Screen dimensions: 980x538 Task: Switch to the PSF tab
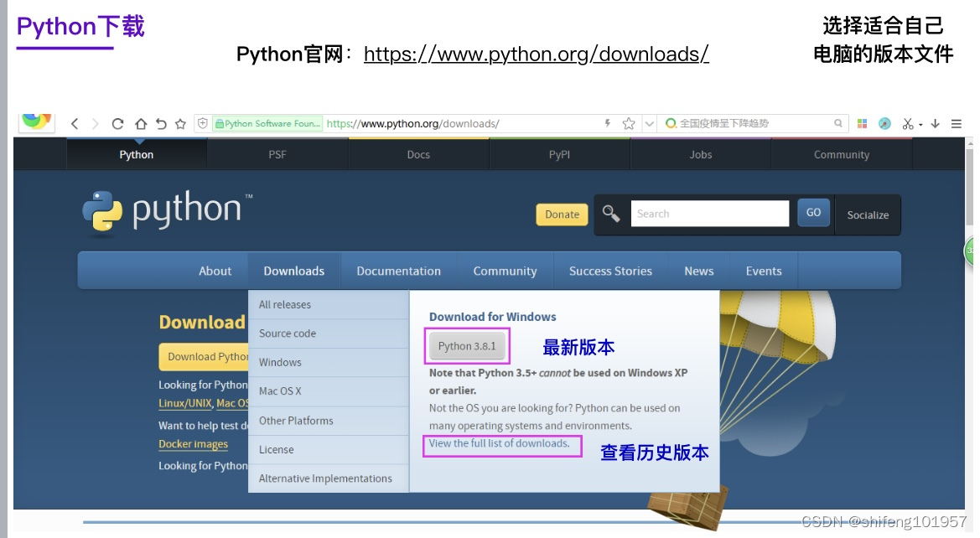click(277, 154)
